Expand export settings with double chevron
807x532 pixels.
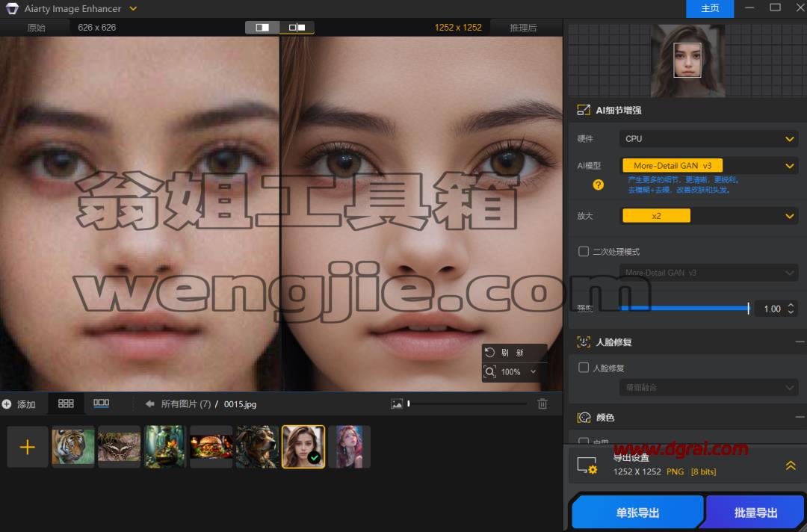[x=791, y=466]
